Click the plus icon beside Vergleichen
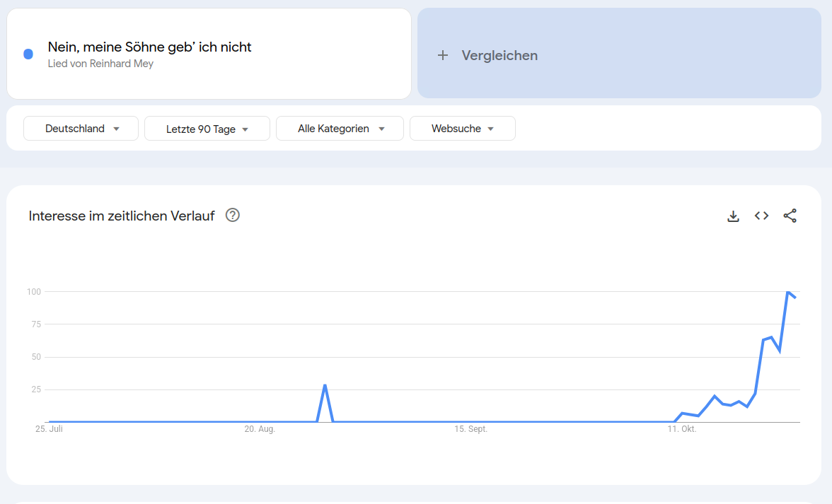Viewport: 832px width, 504px height. [x=443, y=55]
